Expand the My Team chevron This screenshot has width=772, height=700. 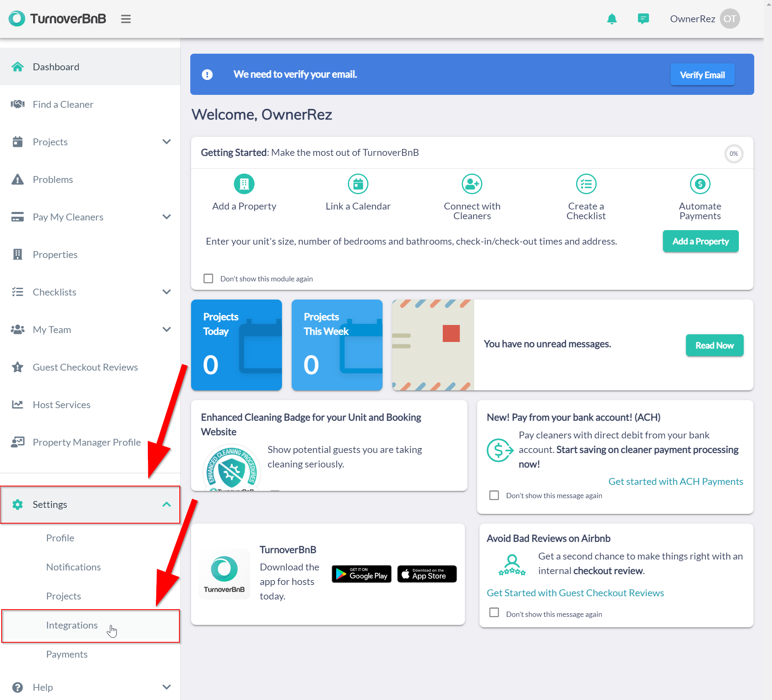pos(166,329)
